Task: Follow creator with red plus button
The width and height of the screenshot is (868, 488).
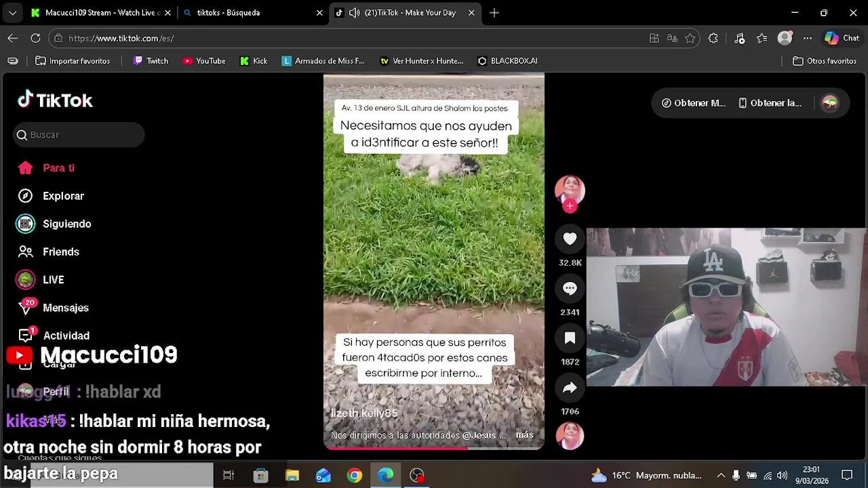Action: [570, 206]
